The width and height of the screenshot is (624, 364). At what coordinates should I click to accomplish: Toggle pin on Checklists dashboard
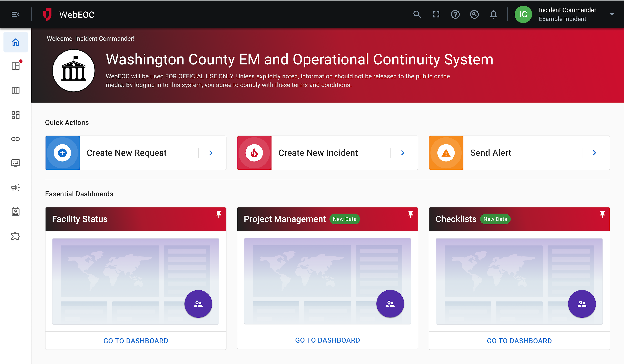[x=602, y=214]
